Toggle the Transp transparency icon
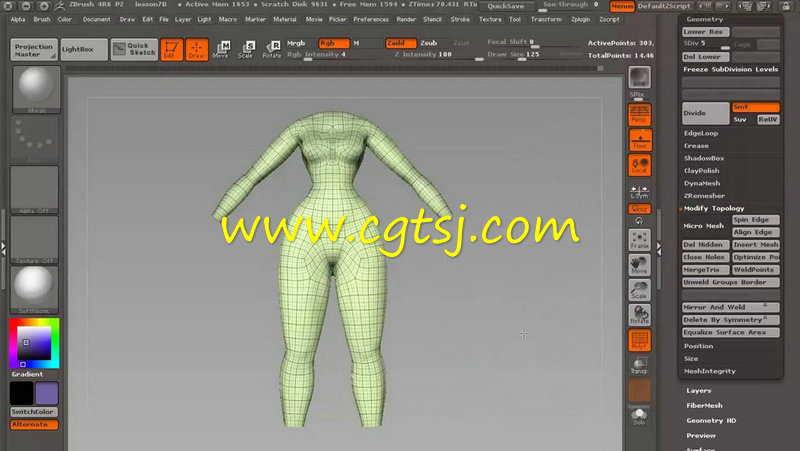The height and width of the screenshot is (451, 800). (639, 365)
